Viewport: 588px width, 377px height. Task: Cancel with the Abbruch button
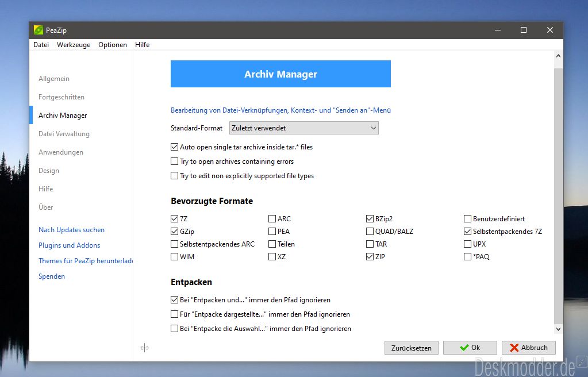click(529, 348)
